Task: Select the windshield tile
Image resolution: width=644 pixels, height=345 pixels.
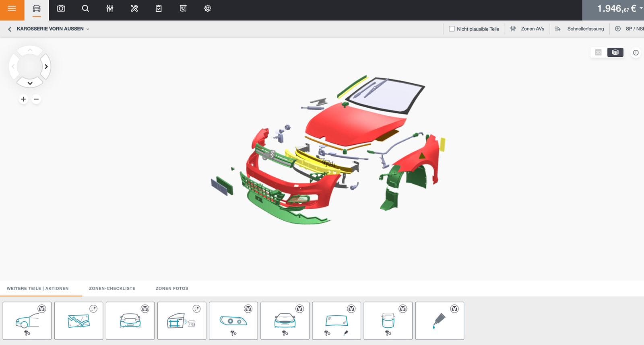Action: (x=336, y=321)
